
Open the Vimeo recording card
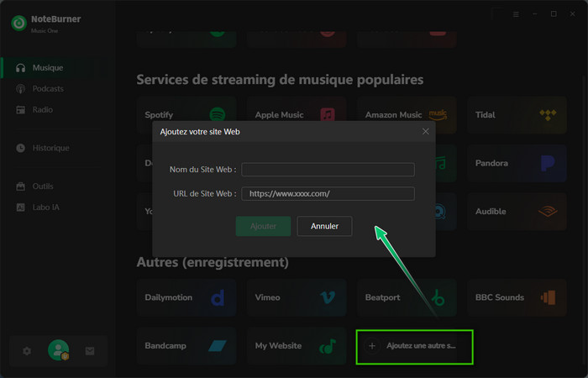point(297,297)
